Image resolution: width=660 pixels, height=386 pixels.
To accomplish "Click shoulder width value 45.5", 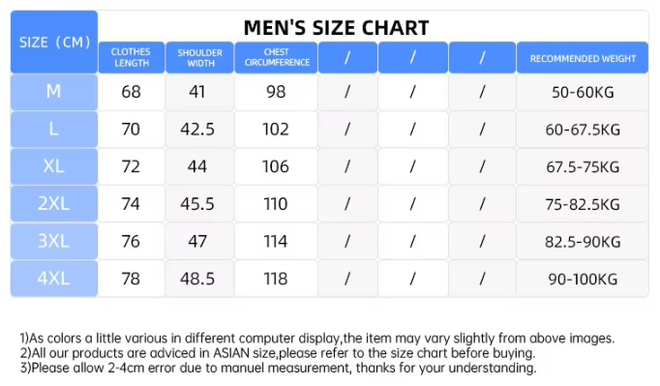I will pyautogui.click(x=197, y=204).
